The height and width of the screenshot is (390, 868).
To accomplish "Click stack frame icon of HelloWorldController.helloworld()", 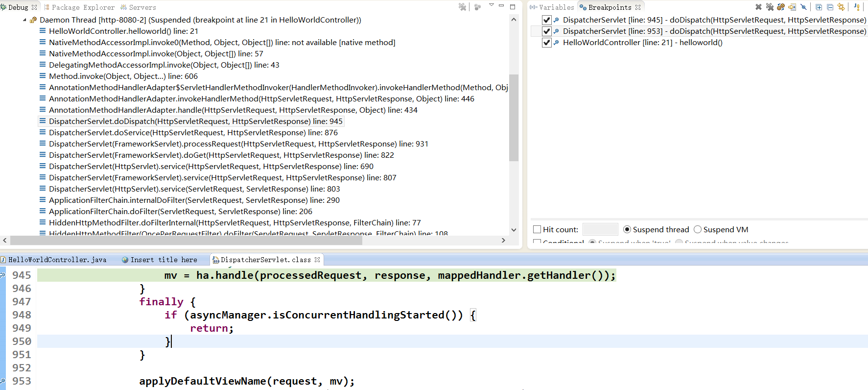I will [x=43, y=31].
